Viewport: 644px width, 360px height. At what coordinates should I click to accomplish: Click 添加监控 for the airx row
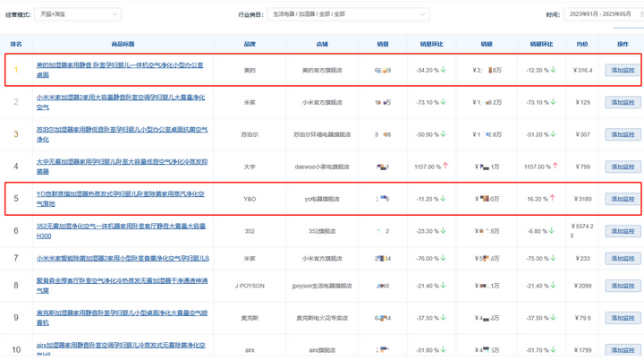point(623,350)
